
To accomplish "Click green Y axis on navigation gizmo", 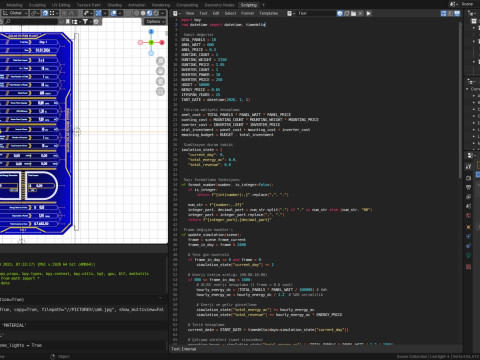I will [151, 42].
